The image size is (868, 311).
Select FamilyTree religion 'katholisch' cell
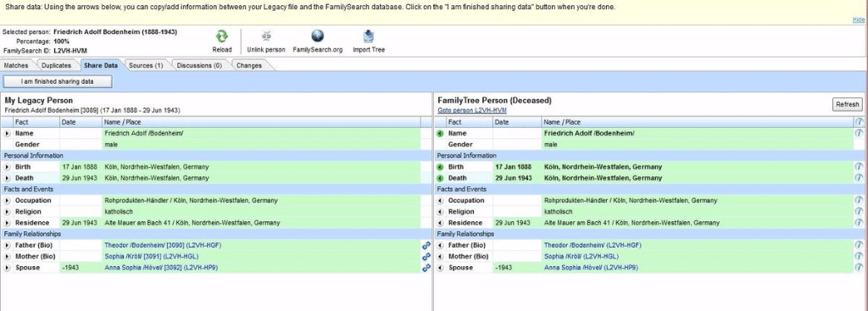click(x=698, y=211)
